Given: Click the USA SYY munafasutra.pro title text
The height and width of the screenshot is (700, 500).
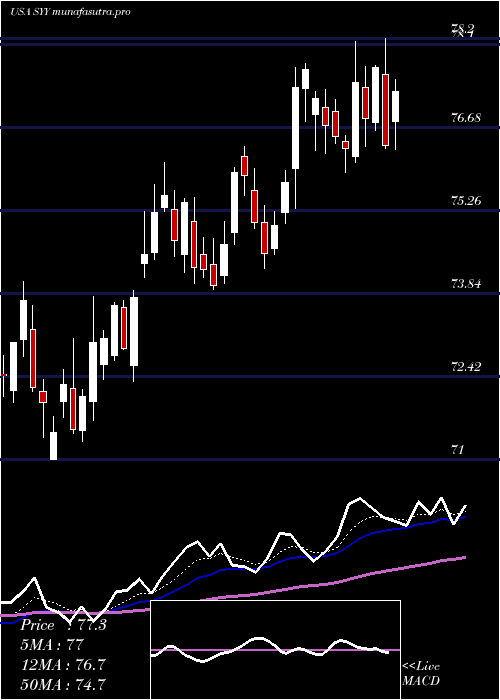Looking at the screenshot, I should pos(70,12).
